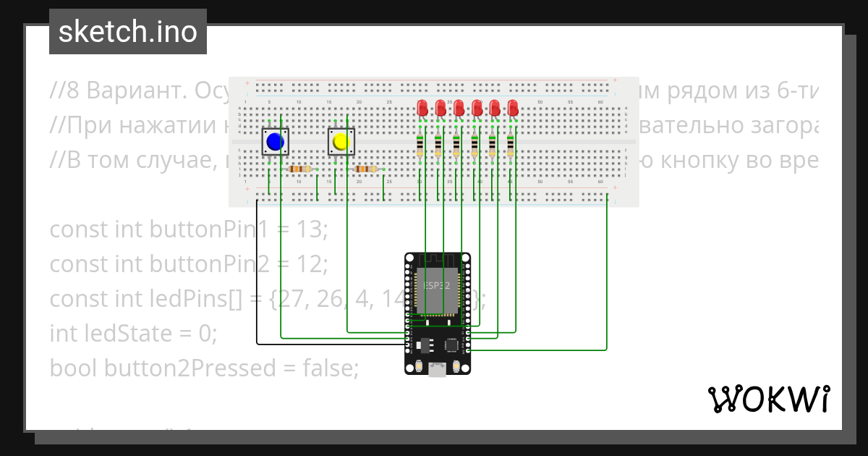Viewport: 868px width, 456px height.
Task: Toggle the fourth red LED on
Action: coord(476,106)
